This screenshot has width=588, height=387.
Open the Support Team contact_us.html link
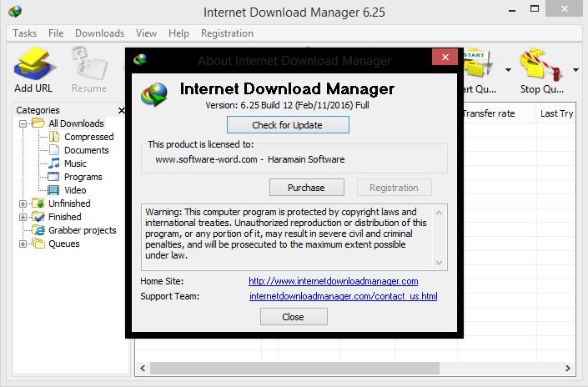[343, 296]
